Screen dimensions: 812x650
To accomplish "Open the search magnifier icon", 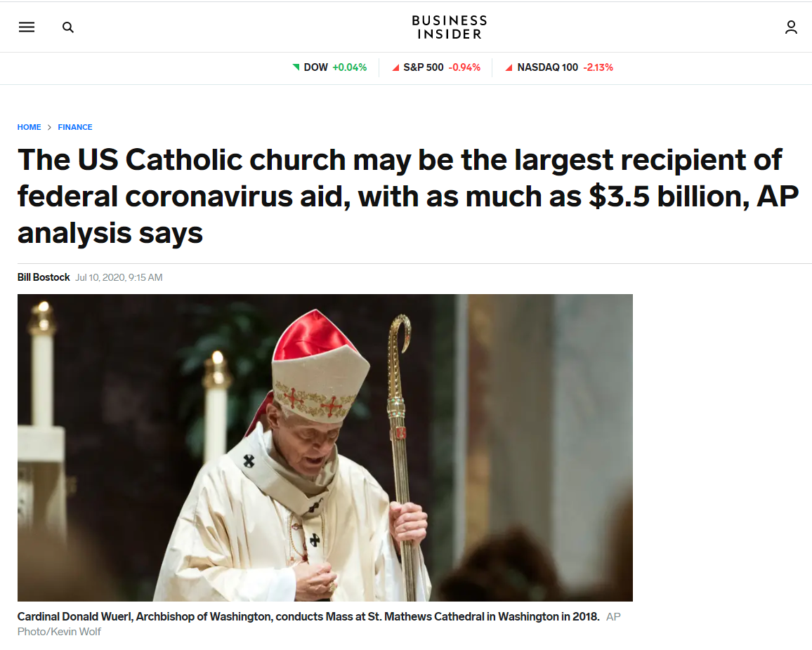I will click(x=68, y=27).
